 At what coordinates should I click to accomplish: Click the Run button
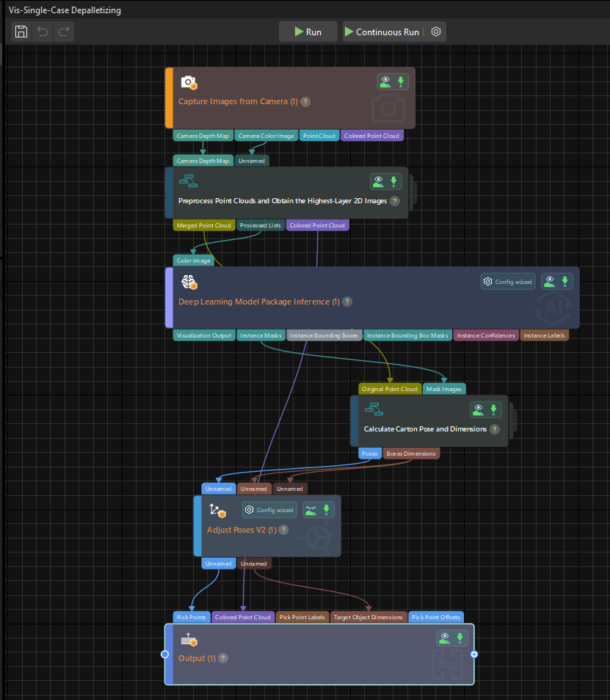tap(308, 32)
